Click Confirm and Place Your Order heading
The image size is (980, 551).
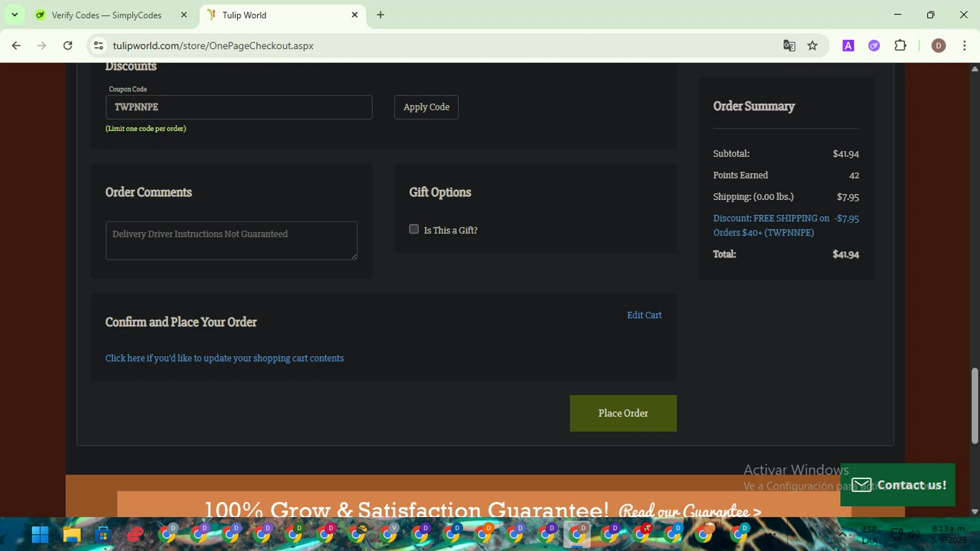coord(181,322)
